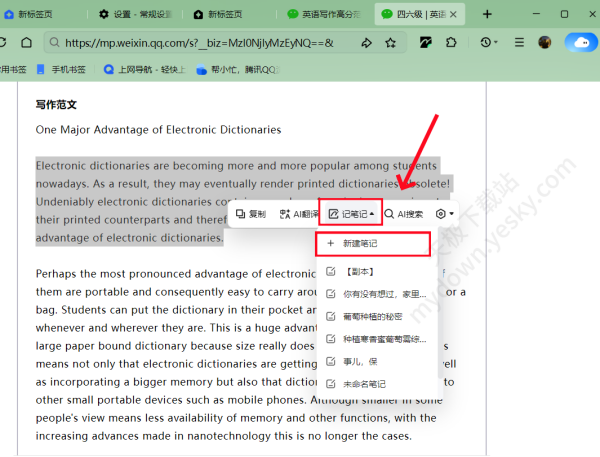Viewport: 600px width, 457px height.
Task: Expand the history clock dropdown in toolbar
Action: click(489, 43)
